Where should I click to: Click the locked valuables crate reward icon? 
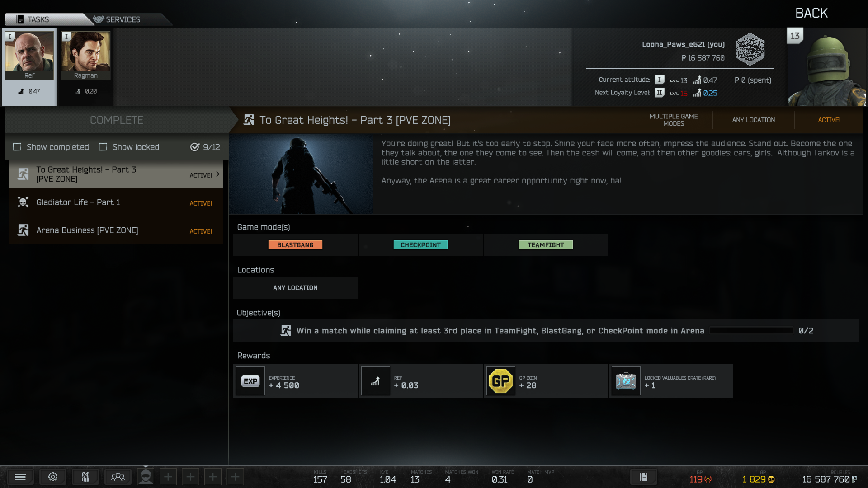[x=626, y=381]
